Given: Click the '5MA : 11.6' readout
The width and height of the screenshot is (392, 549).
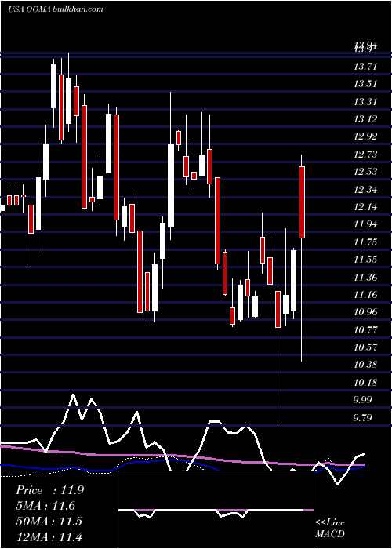Looking at the screenshot, I should [45, 506].
